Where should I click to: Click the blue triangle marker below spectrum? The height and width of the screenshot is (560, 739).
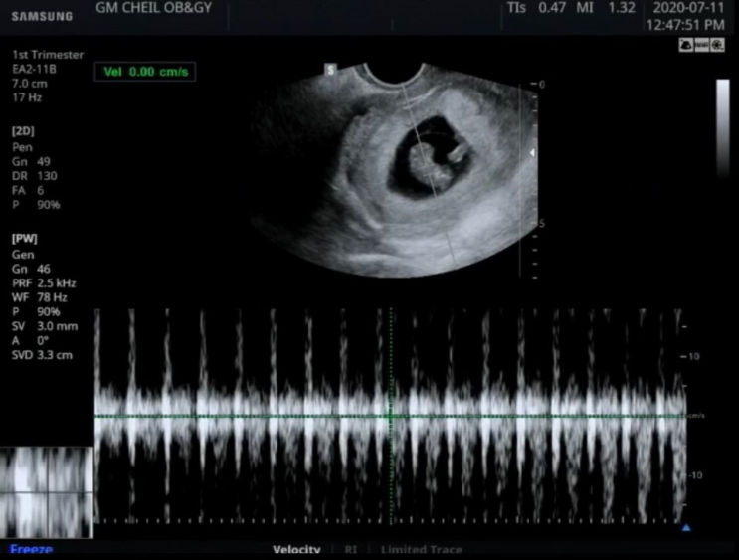pyautogui.click(x=686, y=528)
